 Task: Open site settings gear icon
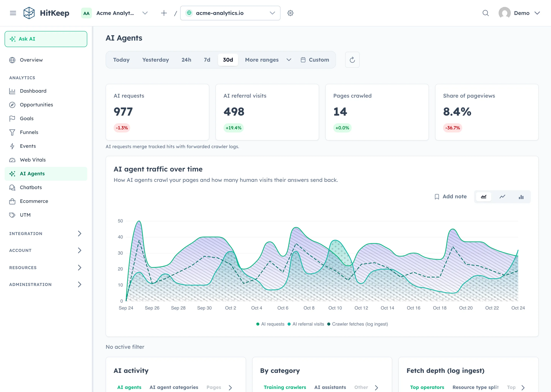point(290,13)
